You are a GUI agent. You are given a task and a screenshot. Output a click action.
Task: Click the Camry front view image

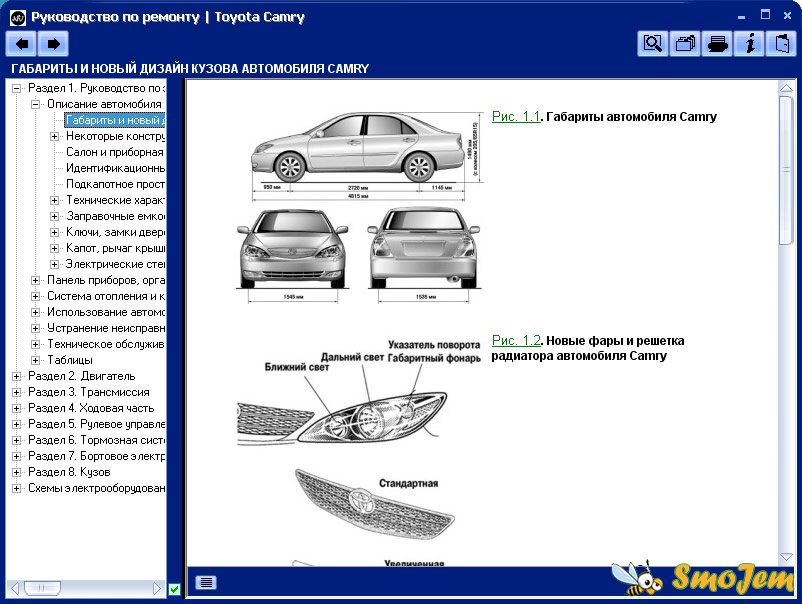coord(293,255)
